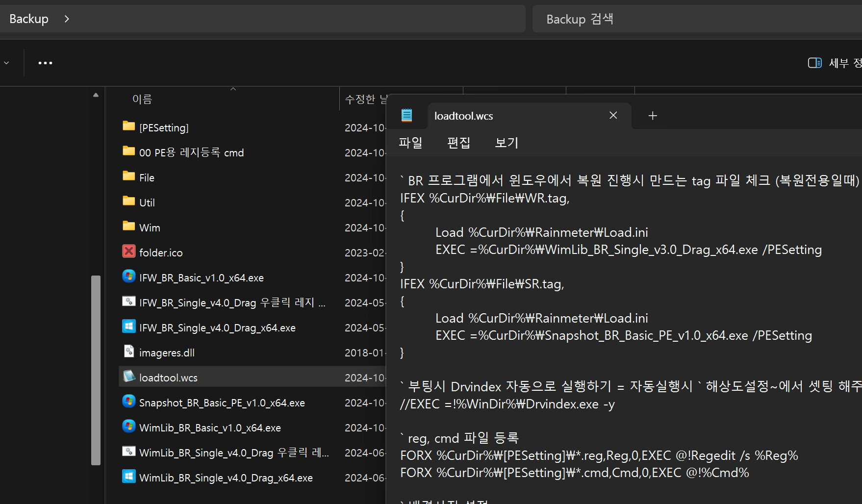This screenshot has height=504, width=862.
Task: Select the Wim folder name
Action: point(150,227)
